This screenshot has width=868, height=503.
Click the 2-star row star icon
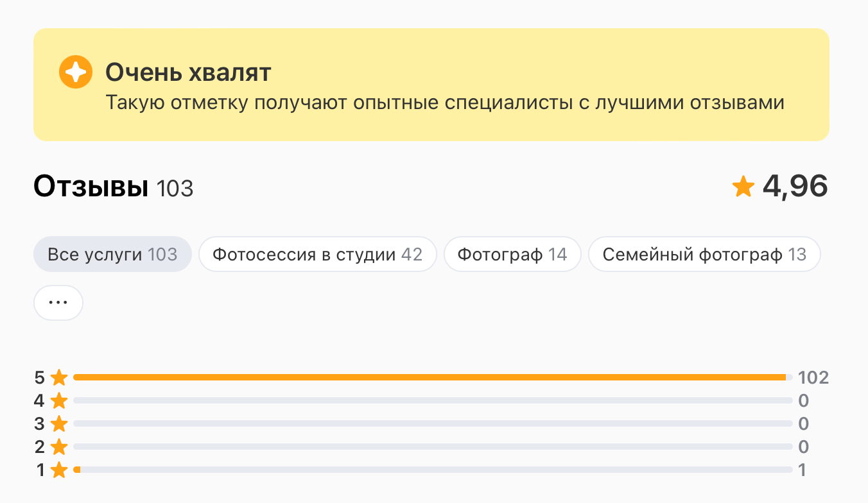coord(59,447)
